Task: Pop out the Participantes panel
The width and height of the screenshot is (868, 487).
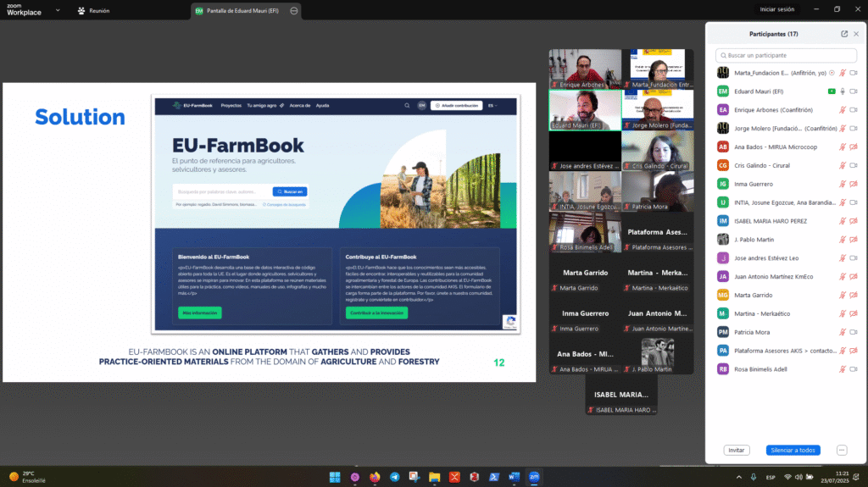Action: click(x=844, y=34)
